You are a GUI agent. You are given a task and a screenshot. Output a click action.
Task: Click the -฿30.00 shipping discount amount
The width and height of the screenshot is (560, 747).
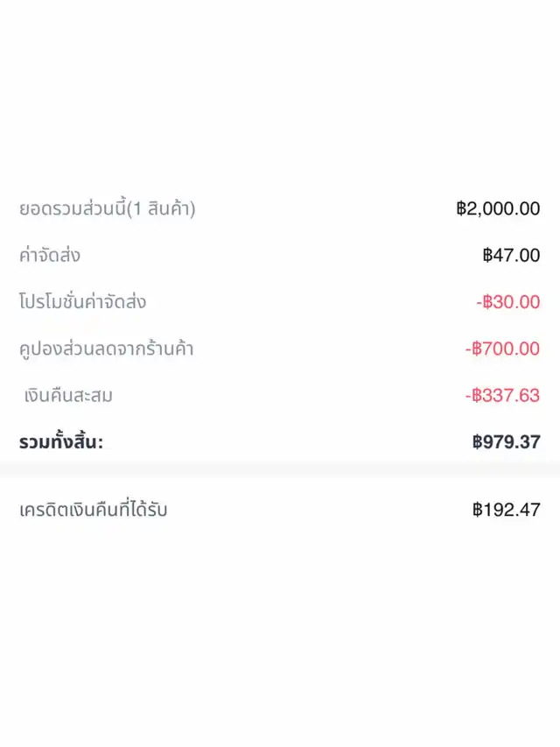pyautogui.click(x=508, y=302)
